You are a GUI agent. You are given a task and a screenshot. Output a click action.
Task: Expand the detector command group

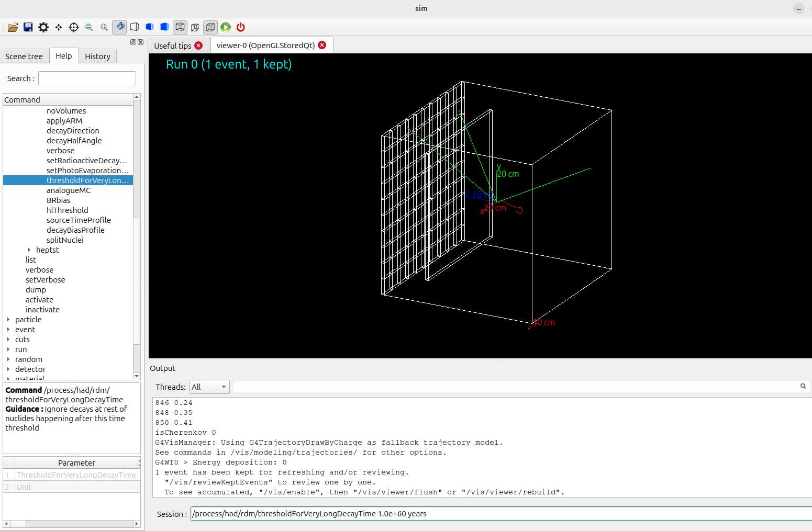pos(8,369)
